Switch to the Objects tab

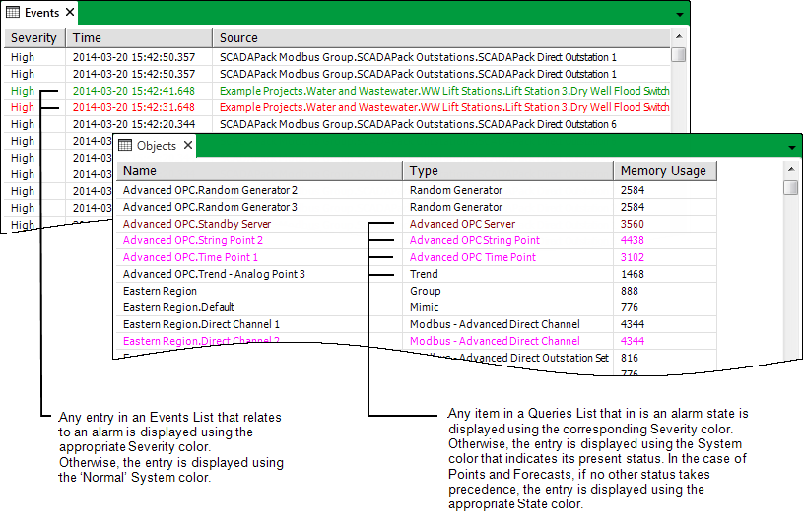156,146
